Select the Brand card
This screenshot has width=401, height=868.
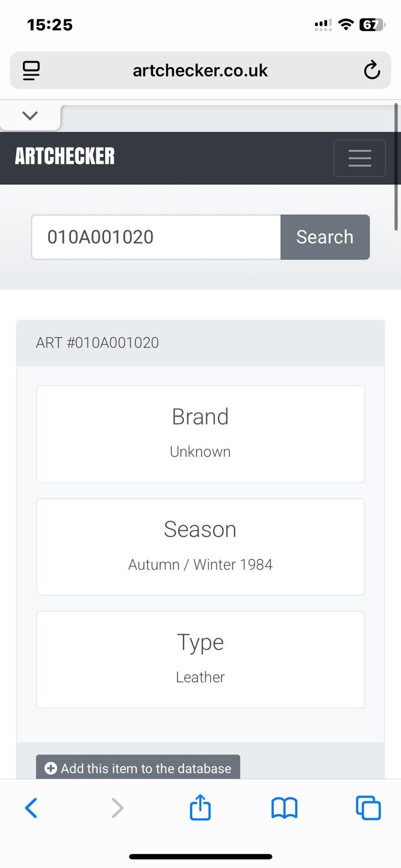(200, 434)
